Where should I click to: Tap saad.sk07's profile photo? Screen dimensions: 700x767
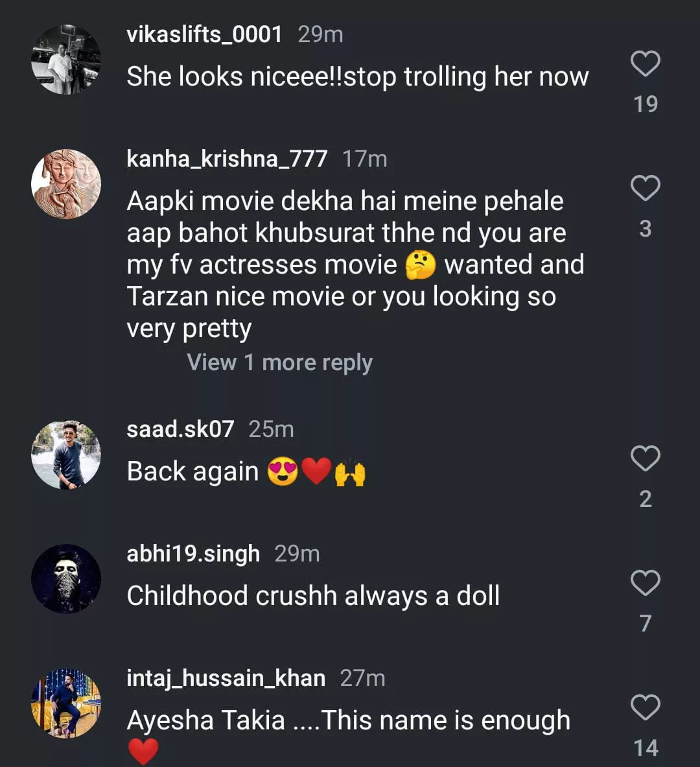pos(66,454)
